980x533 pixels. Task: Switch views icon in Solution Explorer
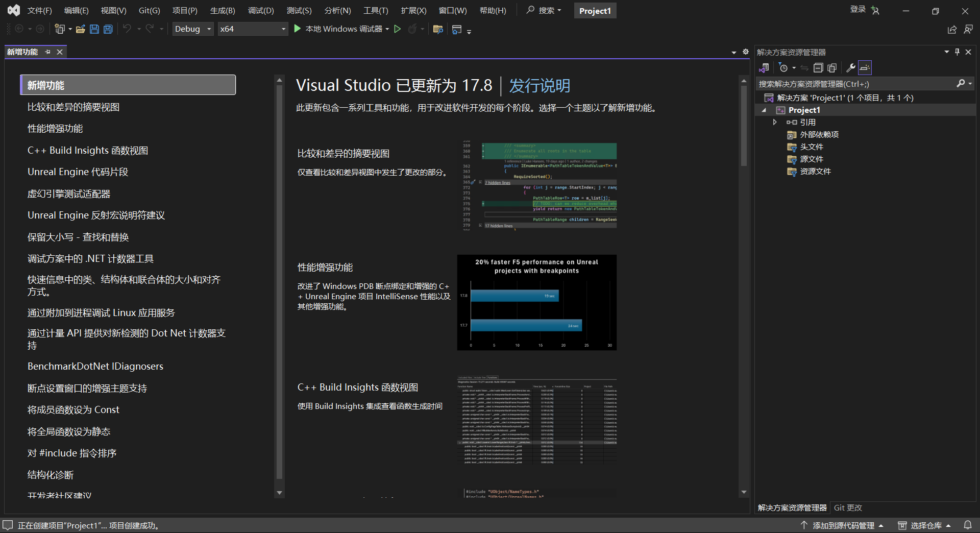click(x=764, y=68)
